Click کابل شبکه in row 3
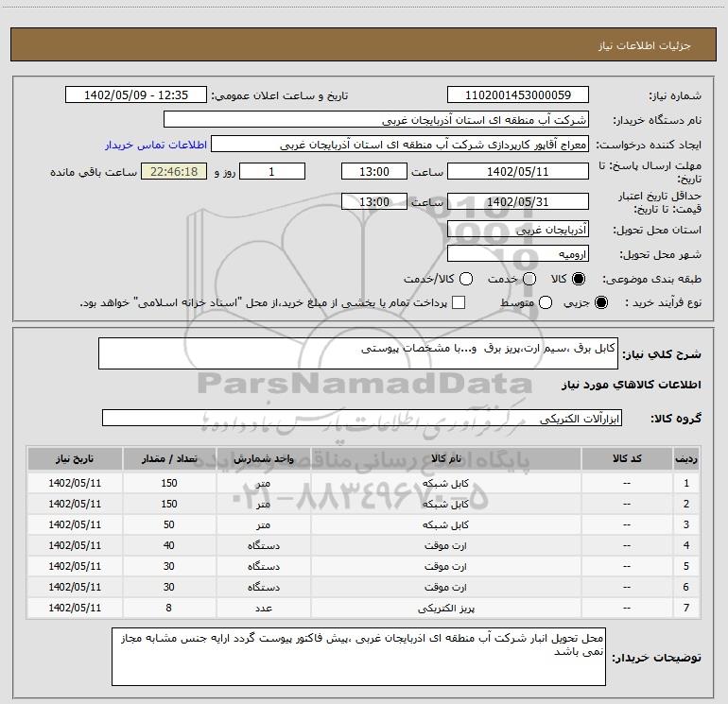Image resolution: width=728 pixels, height=704 pixels. click(445, 524)
